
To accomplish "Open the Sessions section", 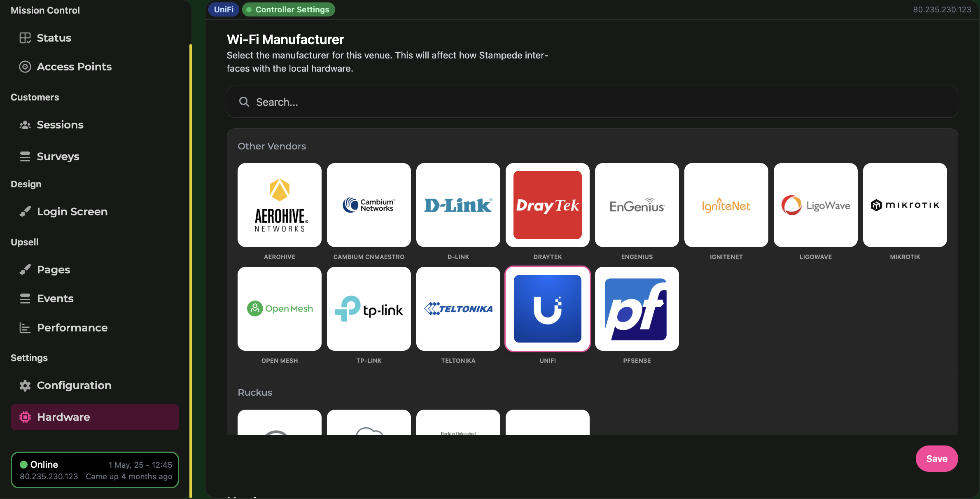I will 60,125.
